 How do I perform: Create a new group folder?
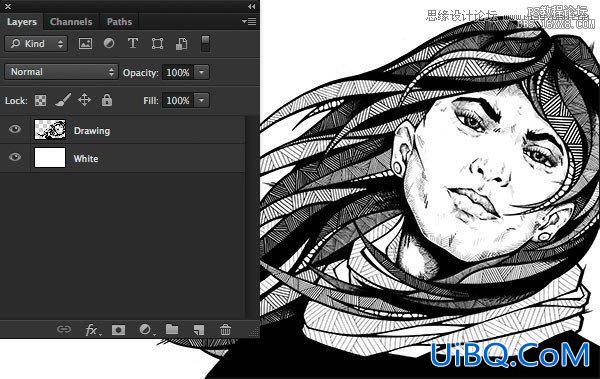(172, 329)
